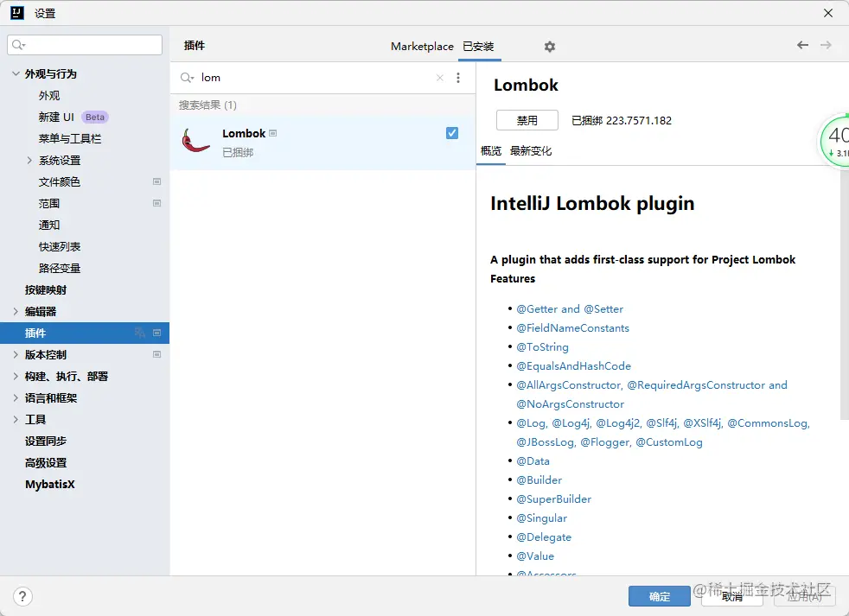Click bundled icon next to Lombok name
Viewport: 849px width, 616px height.
[273, 133]
